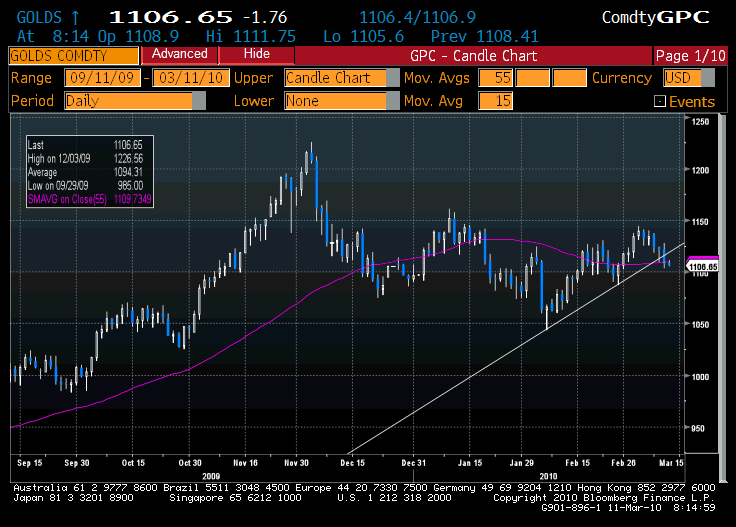The image size is (736, 527).
Task: Click the 1250 price axis label
Action: point(700,122)
